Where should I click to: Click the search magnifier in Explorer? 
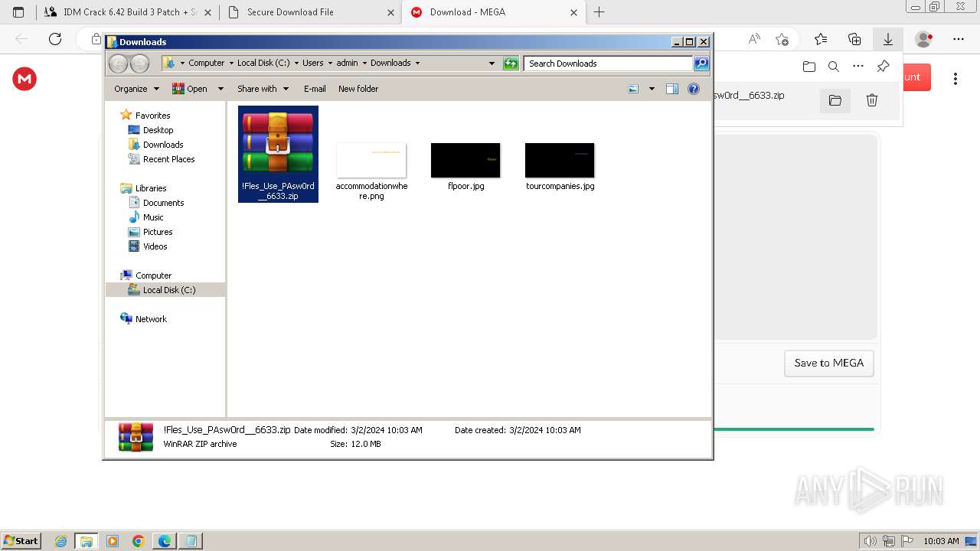701,64
